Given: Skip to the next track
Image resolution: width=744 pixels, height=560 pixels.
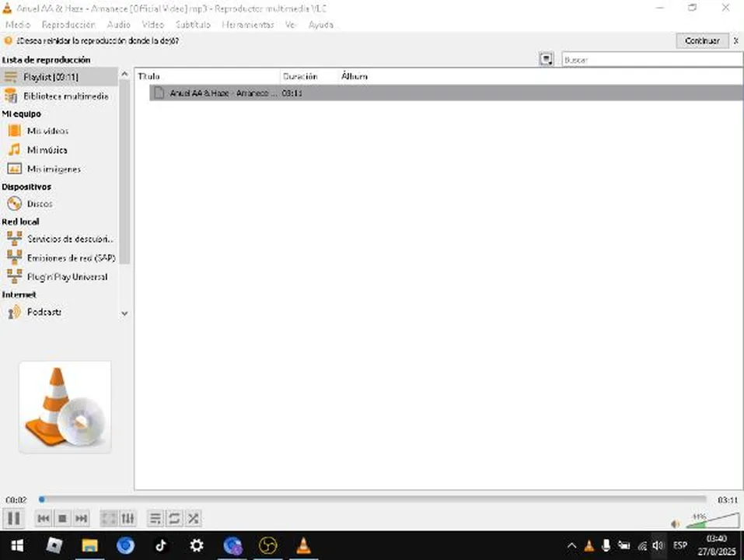Looking at the screenshot, I should pos(81,518).
